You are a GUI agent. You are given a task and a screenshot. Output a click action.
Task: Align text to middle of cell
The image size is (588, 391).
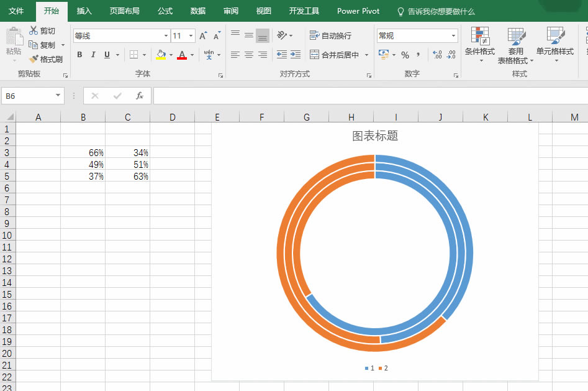[x=249, y=35]
